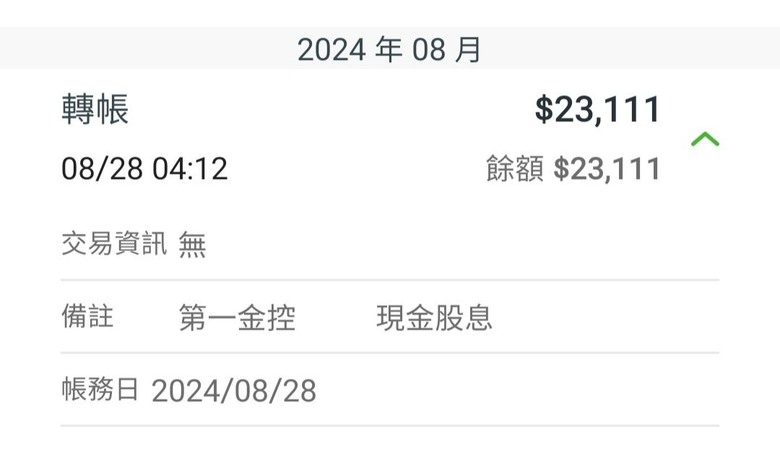Screen dimensions: 780x456
Task: Select the 08/28 date in the timestamp
Action: (x=102, y=168)
